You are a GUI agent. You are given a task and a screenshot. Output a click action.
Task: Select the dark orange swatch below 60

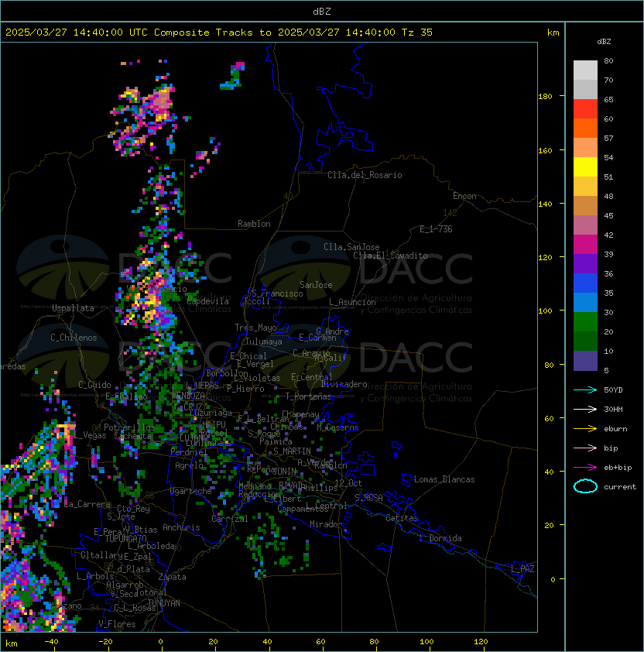click(x=585, y=128)
